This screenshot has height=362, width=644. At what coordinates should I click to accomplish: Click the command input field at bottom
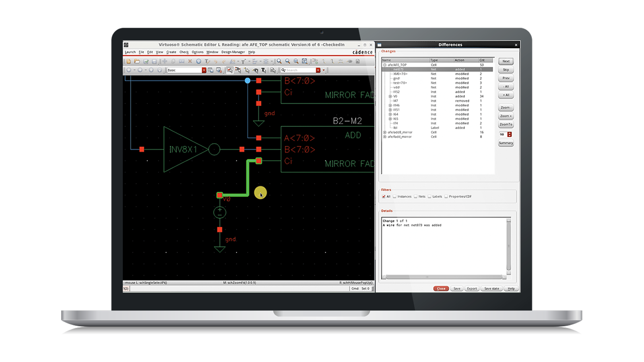239,289
